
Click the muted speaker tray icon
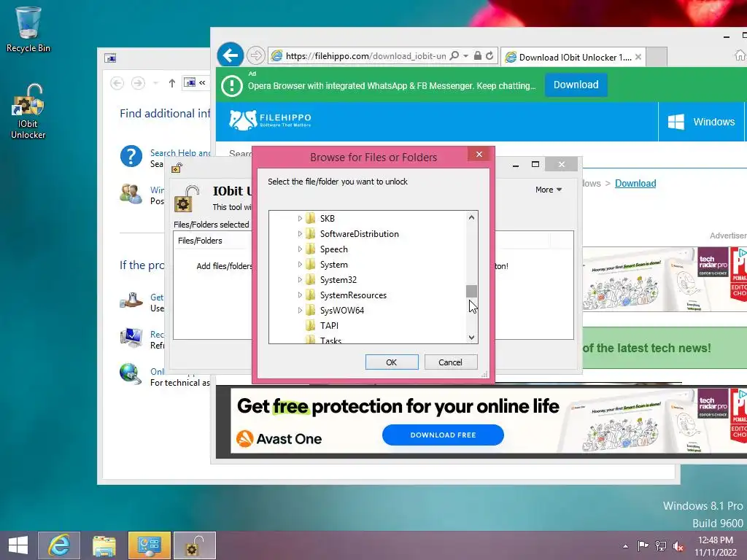click(678, 546)
